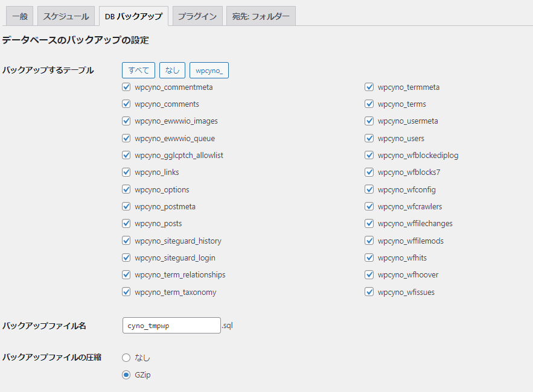533x392 pixels.
Task: Click the backup file name input field
Action: tap(171, 326)
